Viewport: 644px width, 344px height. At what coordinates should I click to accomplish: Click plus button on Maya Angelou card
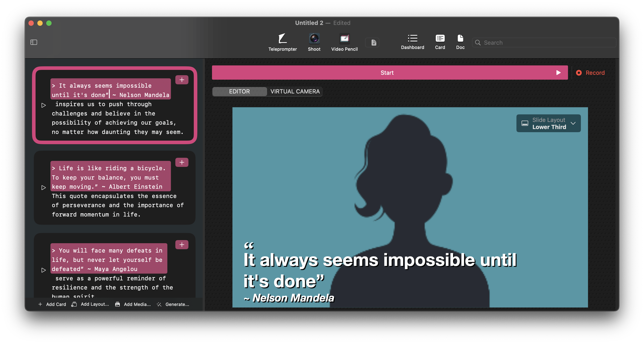pyautogui.click(x=182, y=245)
